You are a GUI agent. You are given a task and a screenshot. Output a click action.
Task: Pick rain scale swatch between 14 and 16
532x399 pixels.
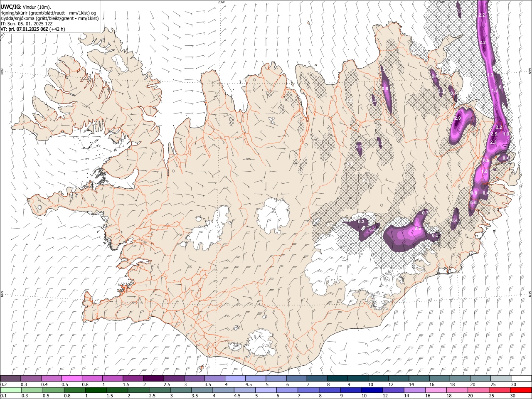point(414,390)
